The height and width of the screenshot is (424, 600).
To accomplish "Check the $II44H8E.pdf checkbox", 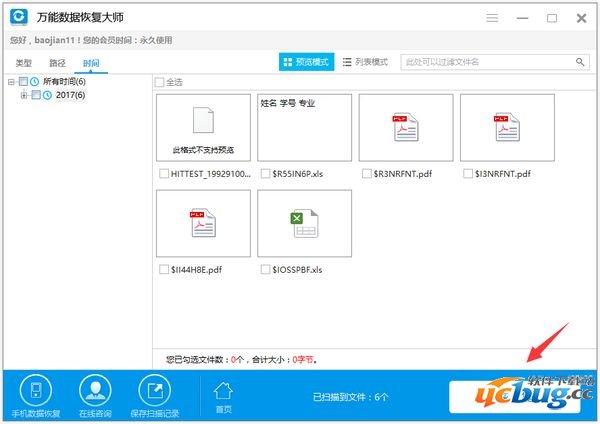I will (x=164, y=269).
